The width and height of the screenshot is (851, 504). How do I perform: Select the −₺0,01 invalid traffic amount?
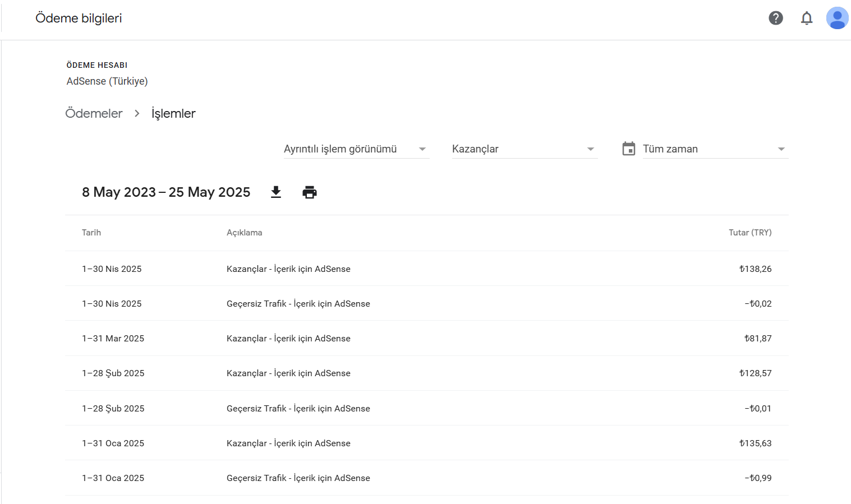(x=758, y=409)
